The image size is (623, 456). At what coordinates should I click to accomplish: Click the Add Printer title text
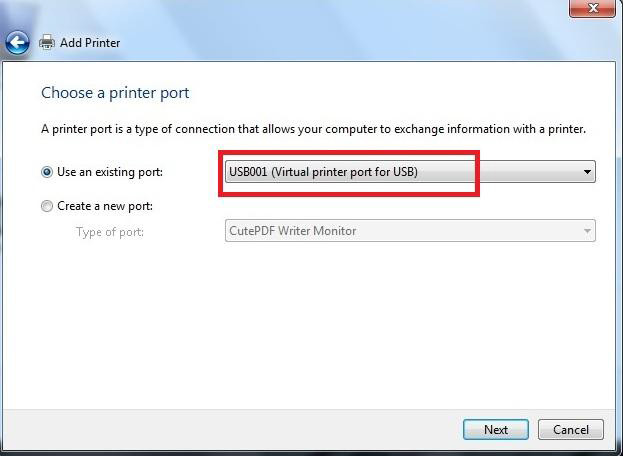coord(90,43)
